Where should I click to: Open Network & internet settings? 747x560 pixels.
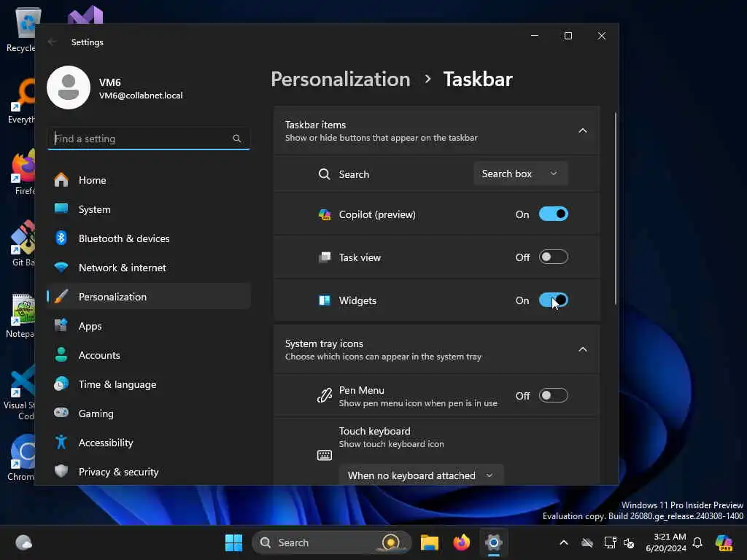coord(149,268)
